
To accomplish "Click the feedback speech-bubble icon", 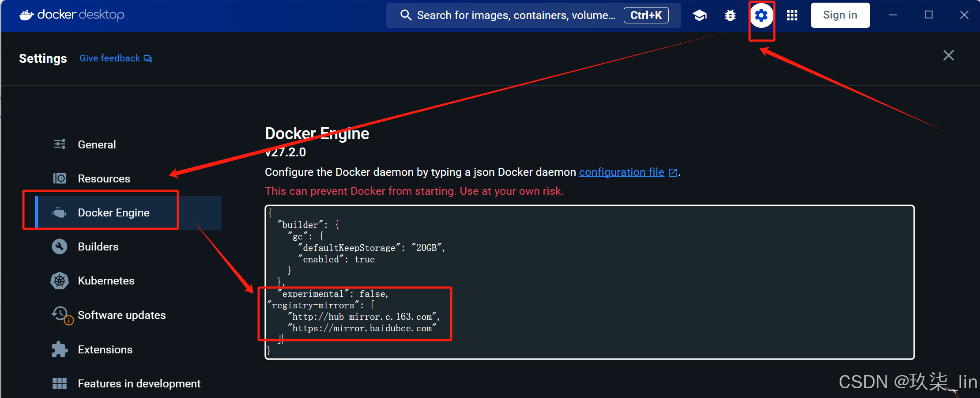I will [147, 59].
